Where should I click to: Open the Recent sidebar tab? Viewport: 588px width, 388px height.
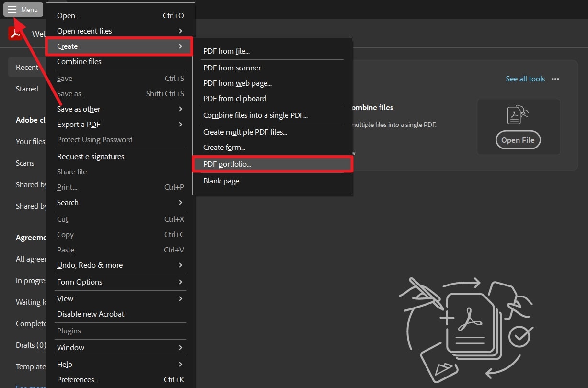click(27, 68)
